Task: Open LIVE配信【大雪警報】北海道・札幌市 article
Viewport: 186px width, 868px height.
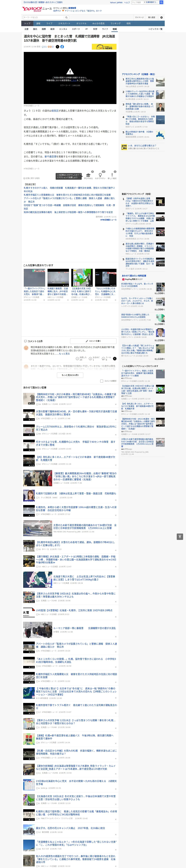Action: click(x=74, y=610)
